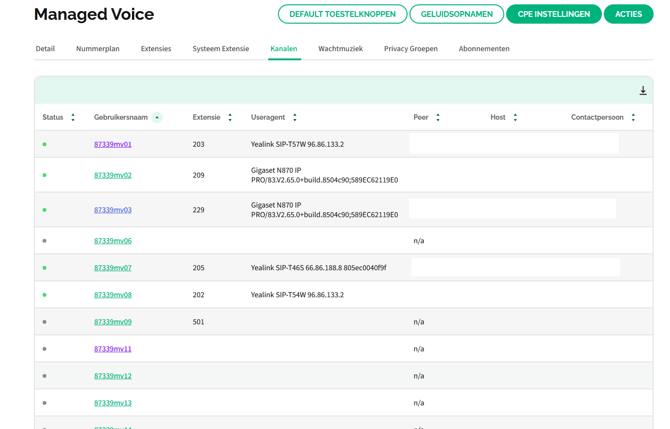Screen dimensions: 670x429
Task: Open Geluidsopnamen via the button
Action: (x=456, y=14)
